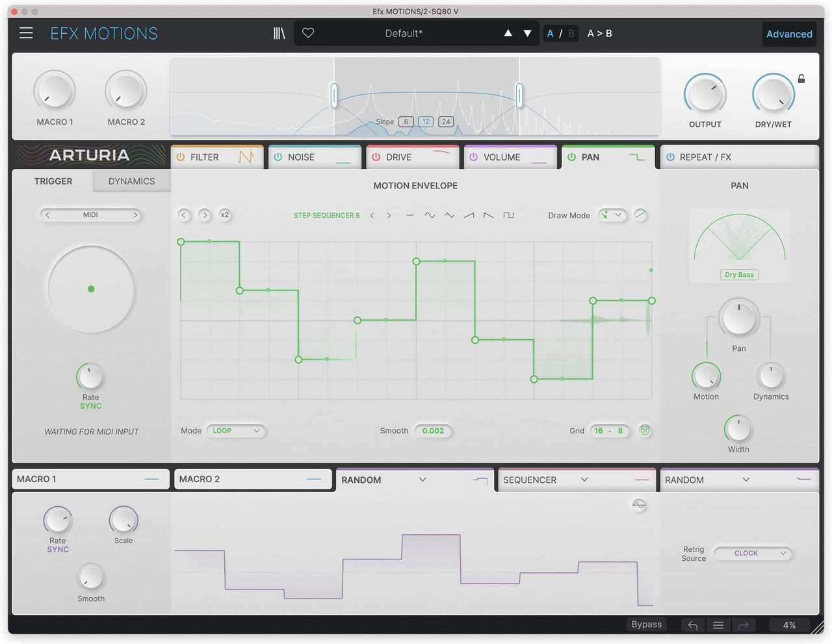Favorite the preset with the heart icon
Viewport: 832px width, 644px height.
pos(308,33)
